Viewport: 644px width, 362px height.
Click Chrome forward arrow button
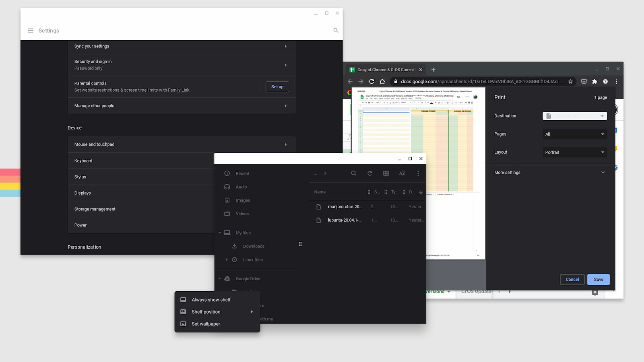click(361, 82)
